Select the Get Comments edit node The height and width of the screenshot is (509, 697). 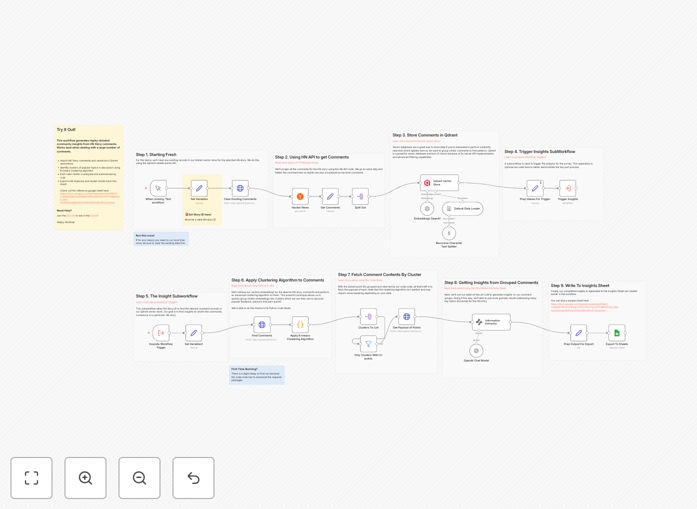[x=330, y=196]
